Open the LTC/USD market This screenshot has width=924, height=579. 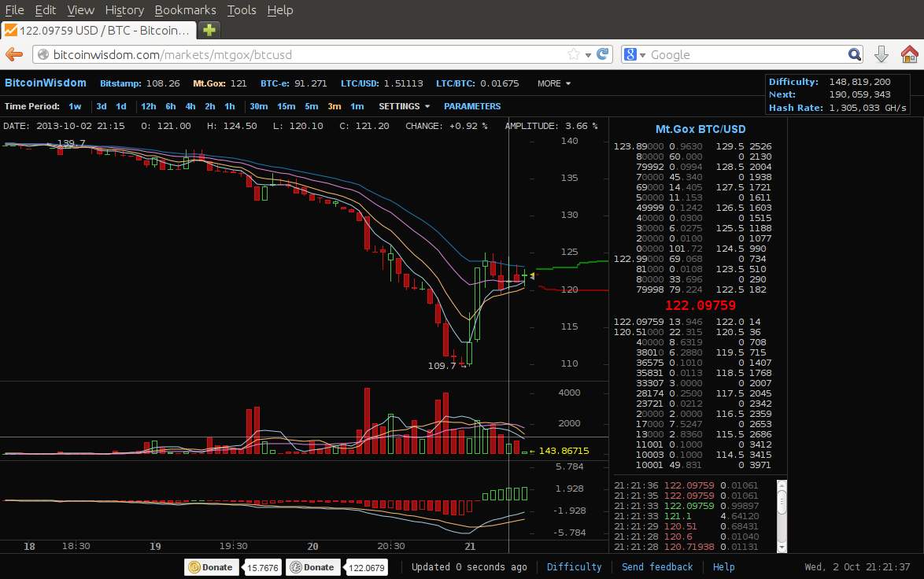pyautogui.click(x=382, y=83)
